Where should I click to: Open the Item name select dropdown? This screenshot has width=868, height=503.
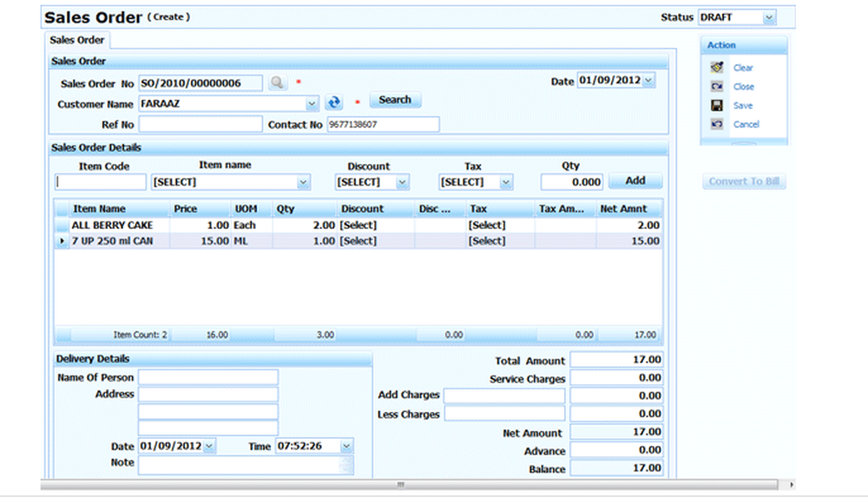[303, 182]
